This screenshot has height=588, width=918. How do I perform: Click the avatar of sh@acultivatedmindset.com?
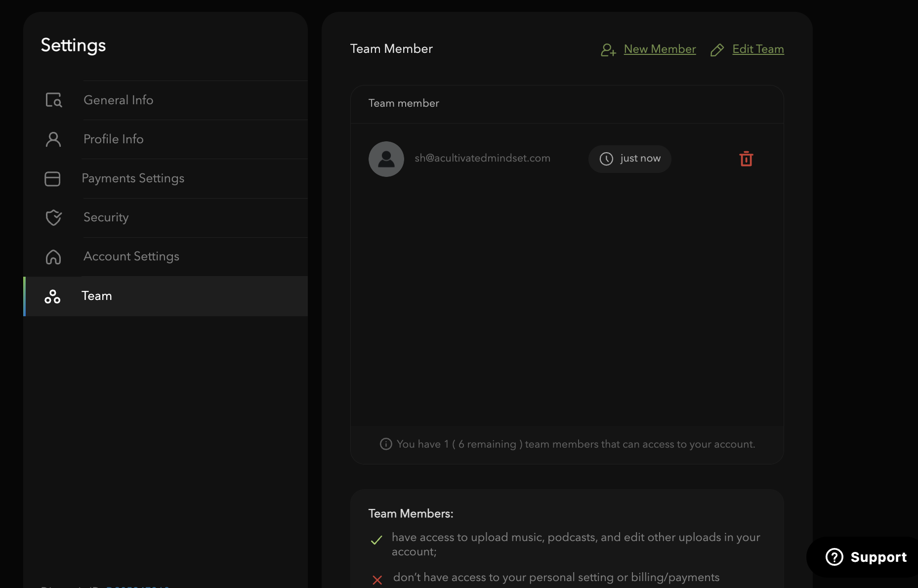(x=386, y=159)
